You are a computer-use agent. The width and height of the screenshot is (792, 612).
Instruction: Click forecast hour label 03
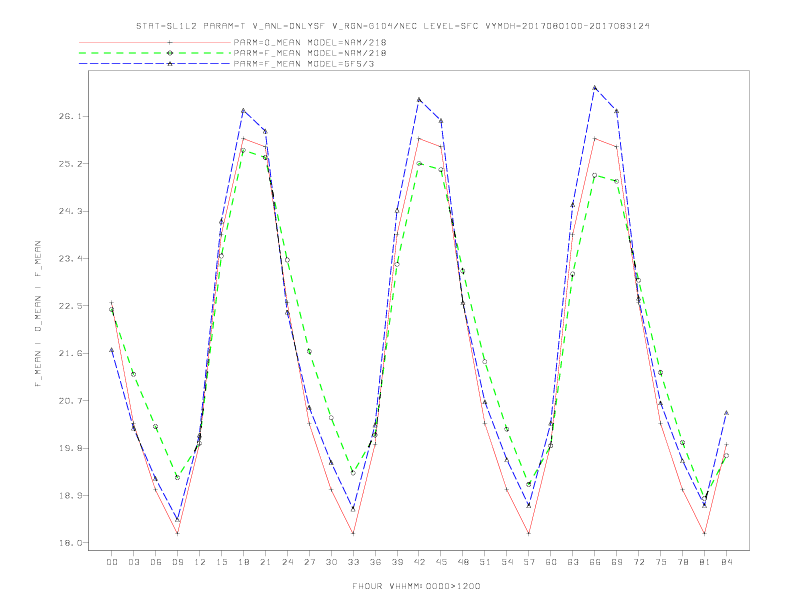tap(133, 562)
